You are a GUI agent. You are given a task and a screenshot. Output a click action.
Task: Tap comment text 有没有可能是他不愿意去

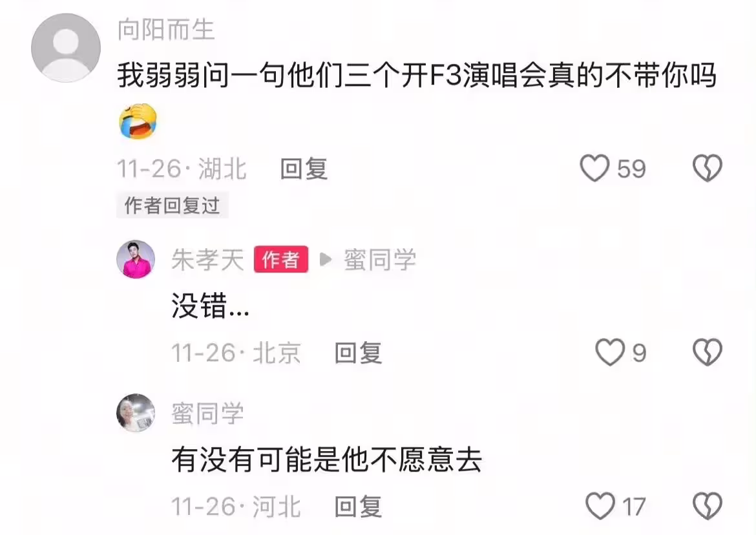click(x=327, y=459)
